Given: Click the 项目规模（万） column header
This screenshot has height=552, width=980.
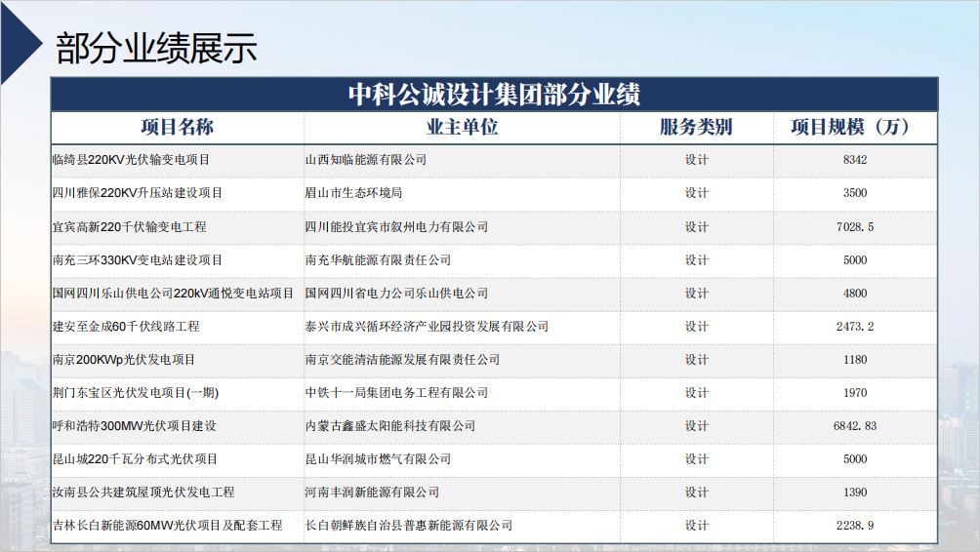Looking at the screenshot, I should [854, 128].
